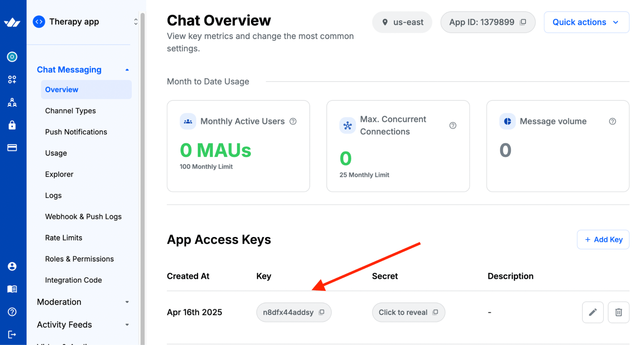644x345 pixels.
Task: Open the user account icon
Action: tap(12, 266)
